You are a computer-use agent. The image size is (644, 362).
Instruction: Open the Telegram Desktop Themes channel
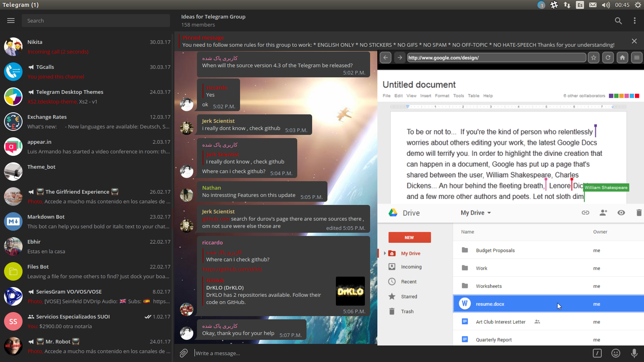[87, 97]
